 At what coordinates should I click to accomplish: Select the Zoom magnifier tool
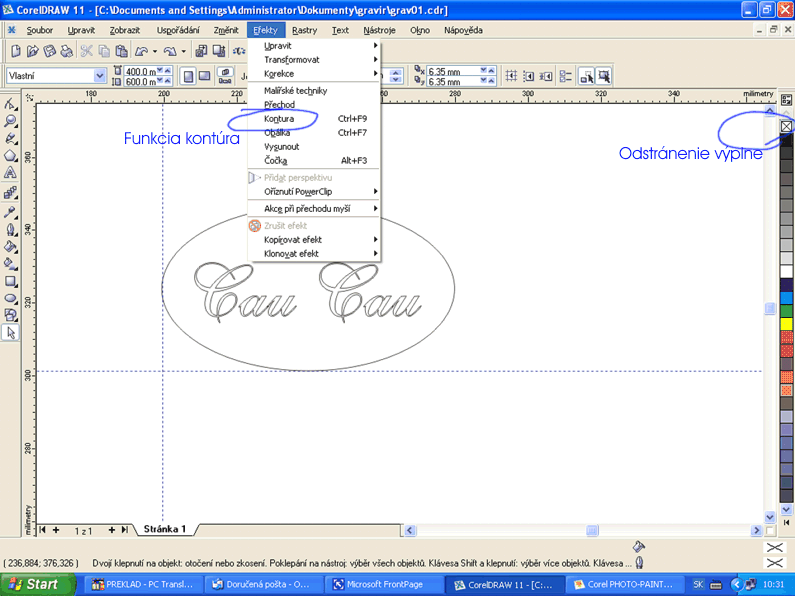(x=10, y=121)
